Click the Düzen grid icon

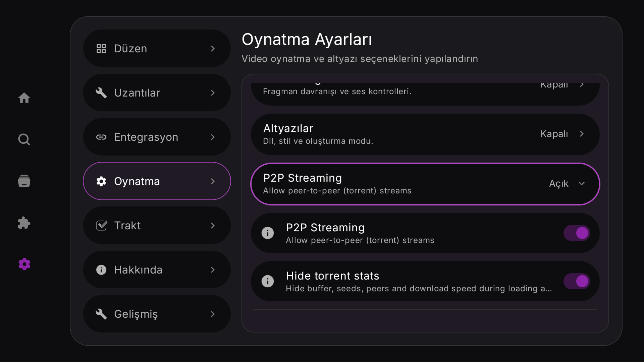click(101, 48)
